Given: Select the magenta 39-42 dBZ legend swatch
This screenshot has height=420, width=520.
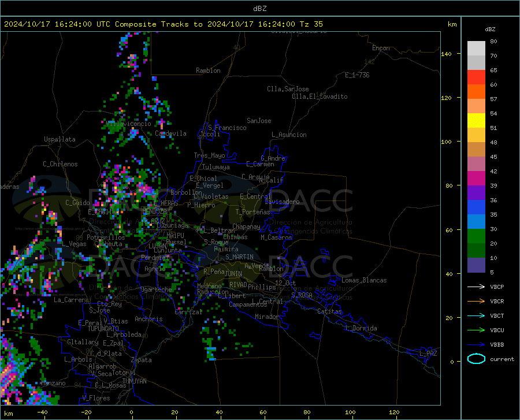Looking at the screenshot, I should pyautogui.click(x=476, y=179).
